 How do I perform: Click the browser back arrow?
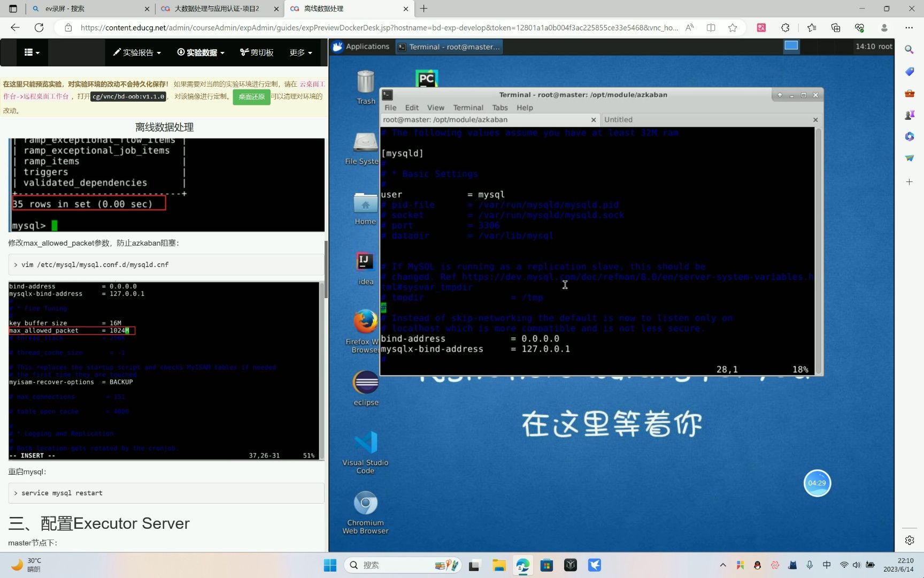pos(15,28)
